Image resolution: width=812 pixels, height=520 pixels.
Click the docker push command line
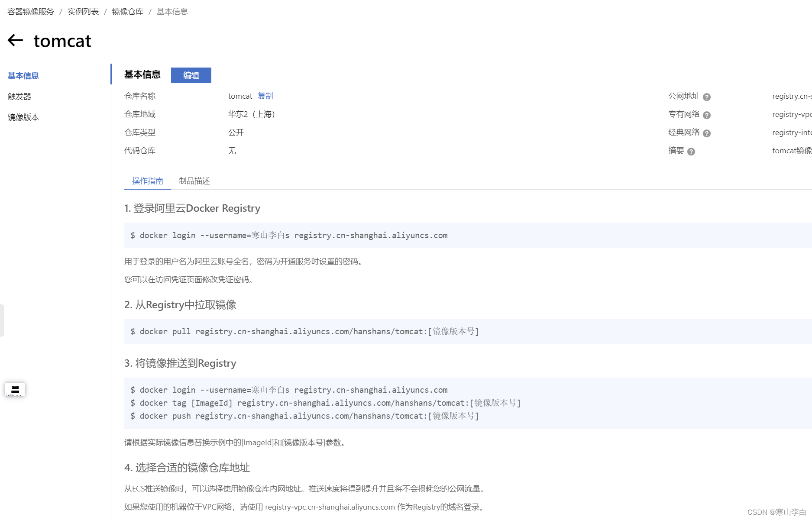pos(304,416)
